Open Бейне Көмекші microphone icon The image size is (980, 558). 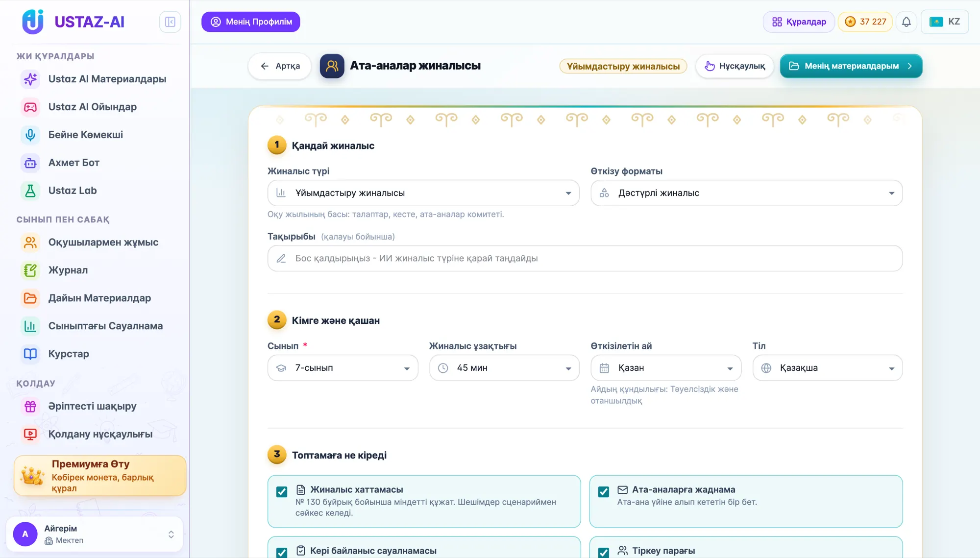pos(30,135)
